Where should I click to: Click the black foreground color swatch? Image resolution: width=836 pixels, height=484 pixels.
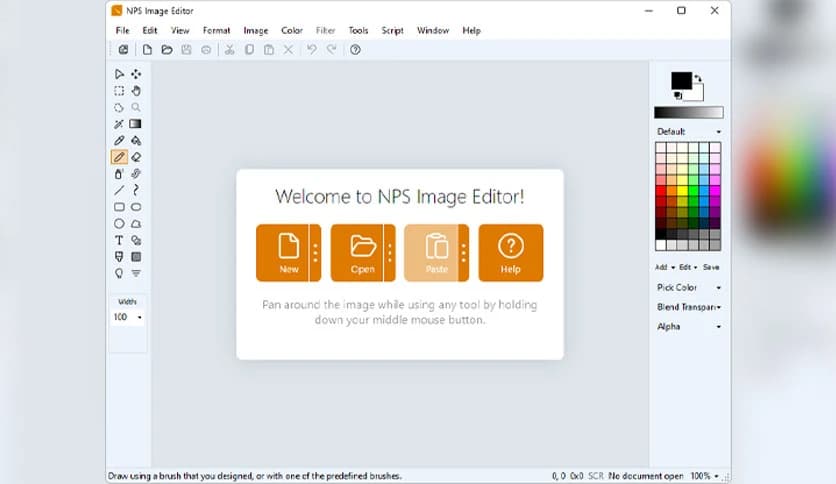pos(681,80)
